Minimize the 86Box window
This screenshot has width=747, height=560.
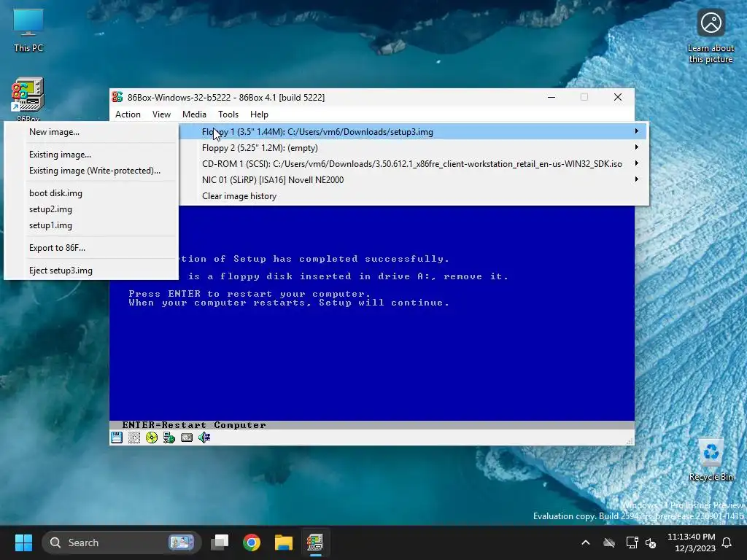pos(551,97)
